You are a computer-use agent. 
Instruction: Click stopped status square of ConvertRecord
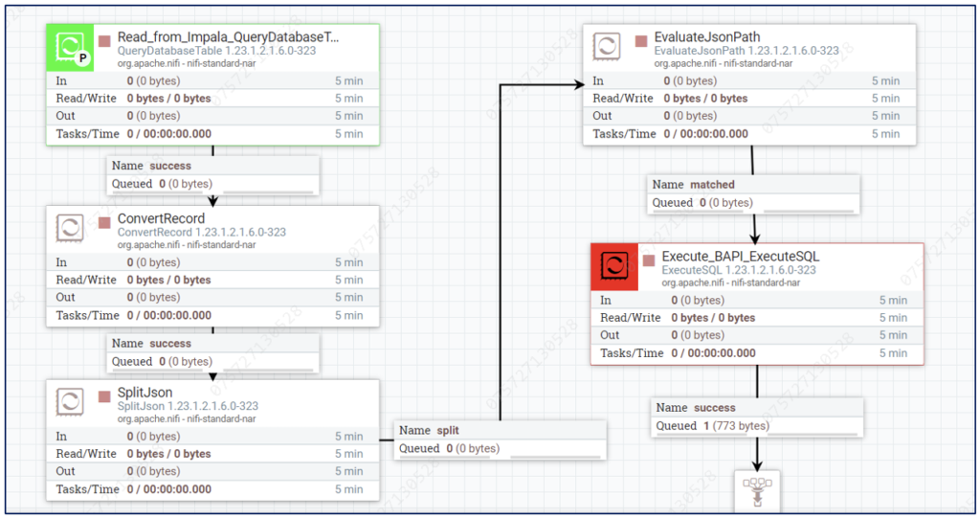[104, 222]
